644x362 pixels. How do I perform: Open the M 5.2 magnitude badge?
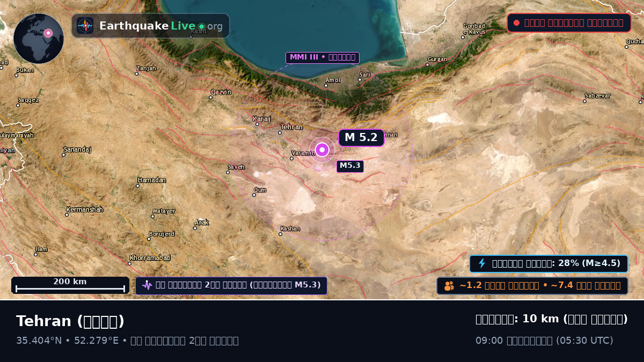tap(361, 138)
